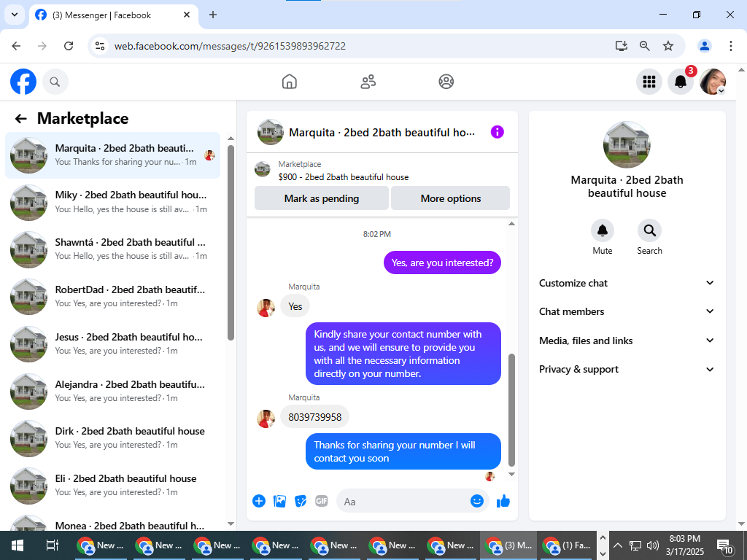747x560 pixels.
Task: Search in conversation magnifier icon
Action: (649, 231)
